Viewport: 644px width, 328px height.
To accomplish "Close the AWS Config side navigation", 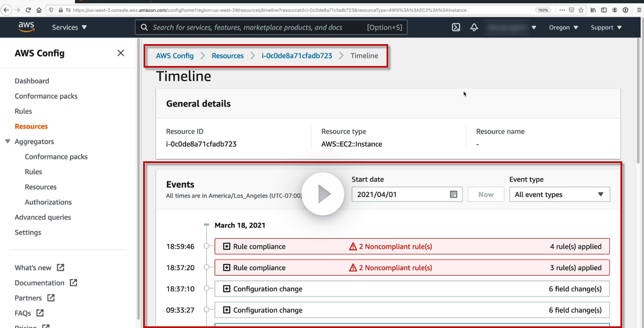I will 120,53.
